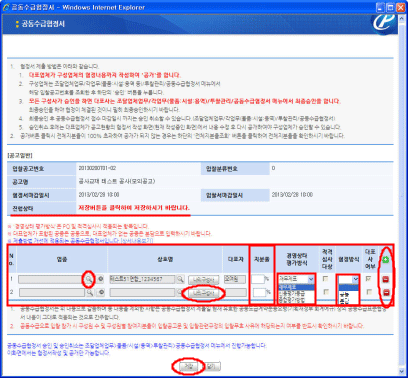Toggle row 2 qualification review checkbox

326,292
